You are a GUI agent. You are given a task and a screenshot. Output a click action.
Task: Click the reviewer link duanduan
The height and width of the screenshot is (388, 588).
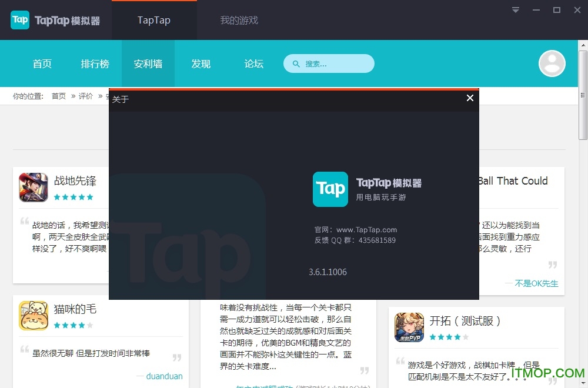pos(165,376)
